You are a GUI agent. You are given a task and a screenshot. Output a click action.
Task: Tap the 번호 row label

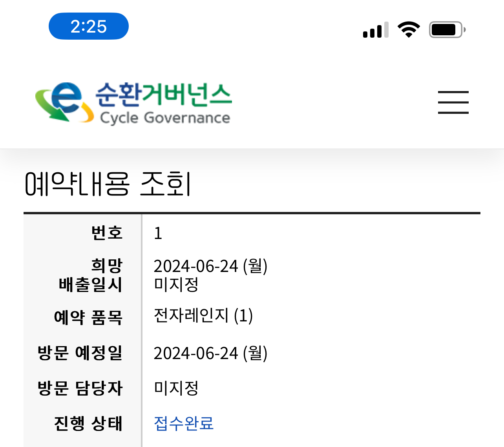pyautogui.click(x=107, y=233)
